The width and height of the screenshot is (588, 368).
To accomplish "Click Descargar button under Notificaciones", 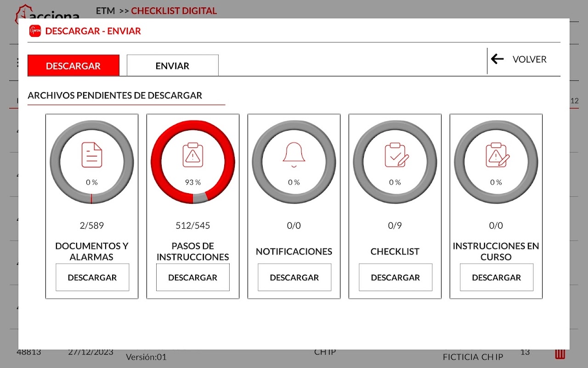I will coord(294,277).
